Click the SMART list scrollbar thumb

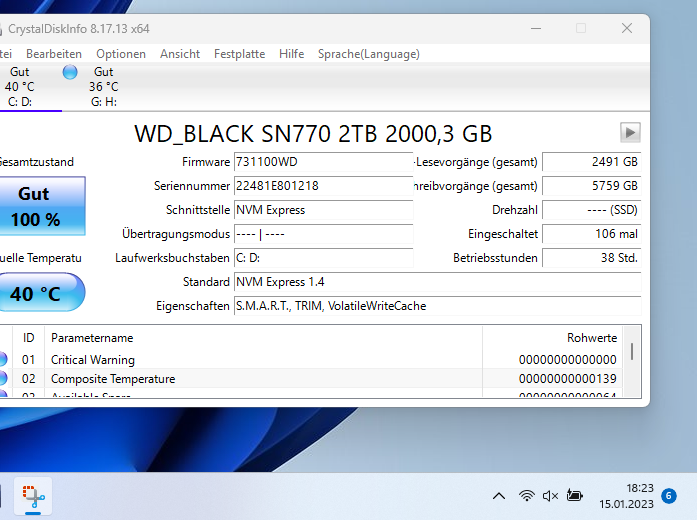point(632,351)
